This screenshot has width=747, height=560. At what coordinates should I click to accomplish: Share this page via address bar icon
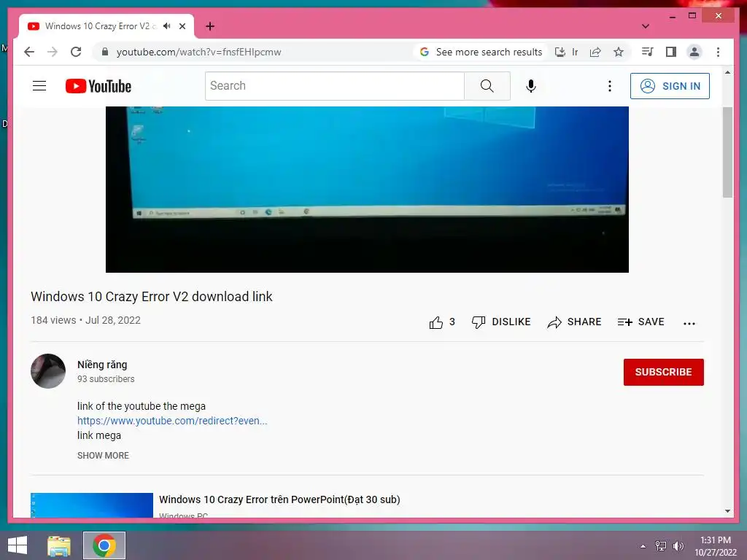[595, 52]
